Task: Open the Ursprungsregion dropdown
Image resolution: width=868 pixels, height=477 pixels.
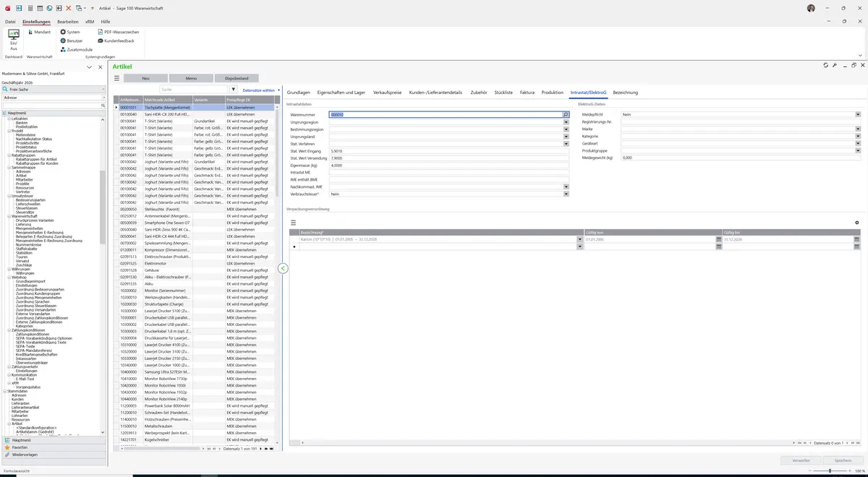Action: pos(566,122)
